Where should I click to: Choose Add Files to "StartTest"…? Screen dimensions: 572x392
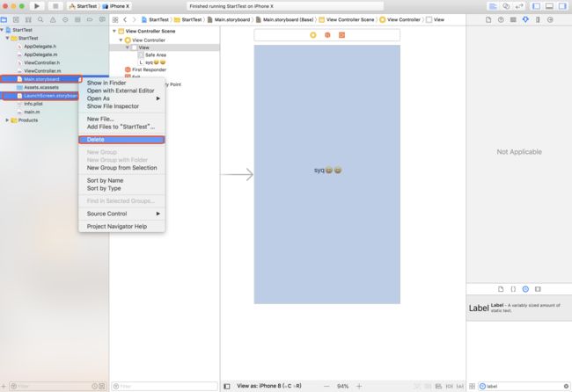[121, 127]
